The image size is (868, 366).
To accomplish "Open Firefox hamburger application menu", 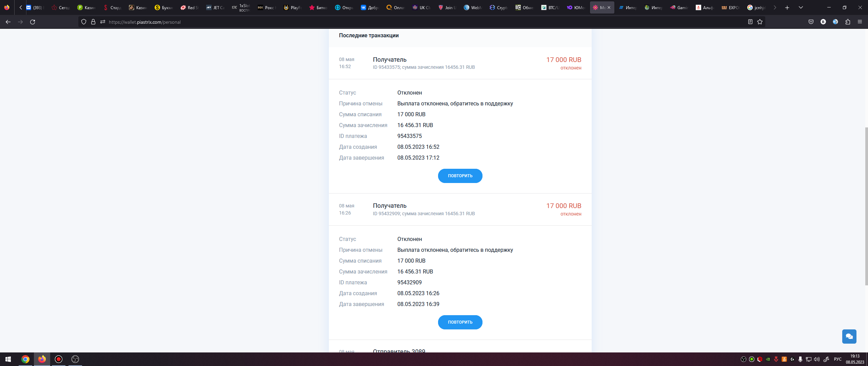I will coord(860,22).
